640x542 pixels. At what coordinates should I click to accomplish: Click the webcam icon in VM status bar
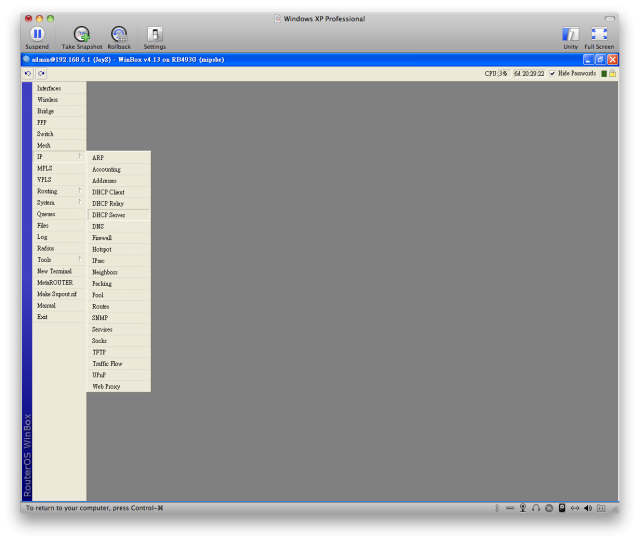click(x=523, y=508)
